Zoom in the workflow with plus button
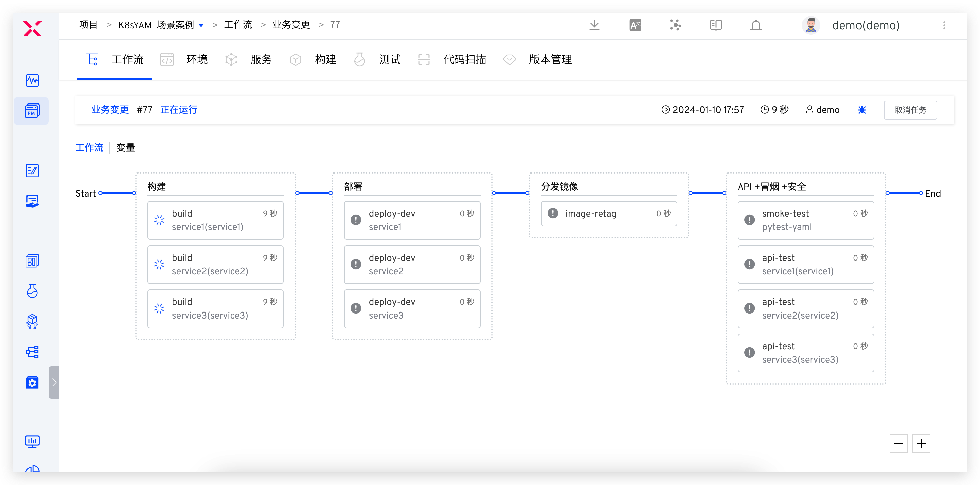 [x=921, y=443]
